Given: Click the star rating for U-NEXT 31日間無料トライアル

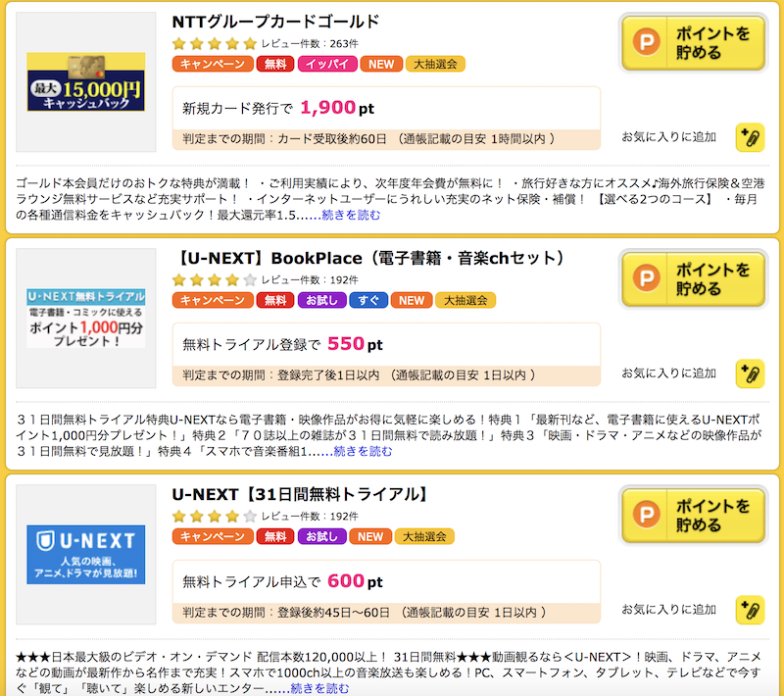Looking at the screenshot, I should [214, 517].
